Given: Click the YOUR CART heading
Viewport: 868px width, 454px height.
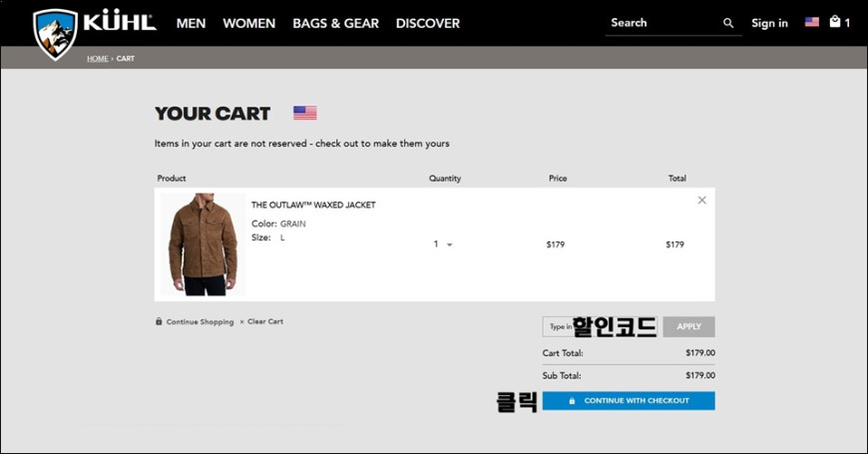Looking at the screenshot, I should (213, 114).
